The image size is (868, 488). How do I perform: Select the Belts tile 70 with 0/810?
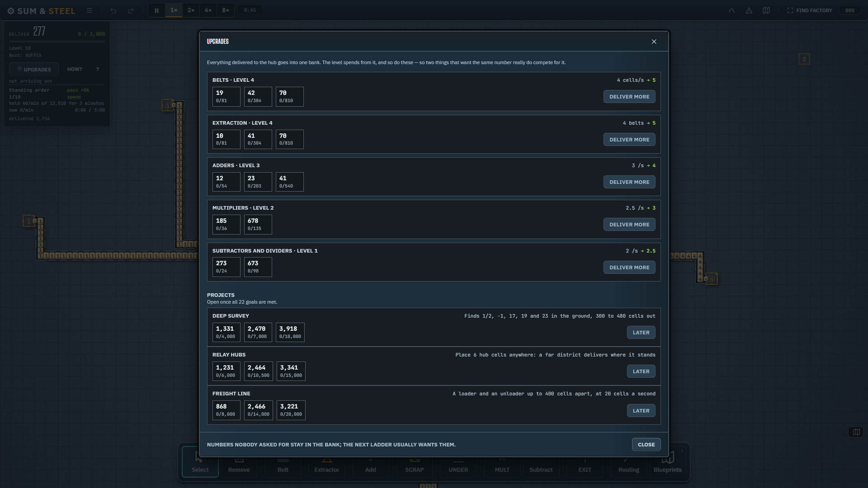(290, 97)
